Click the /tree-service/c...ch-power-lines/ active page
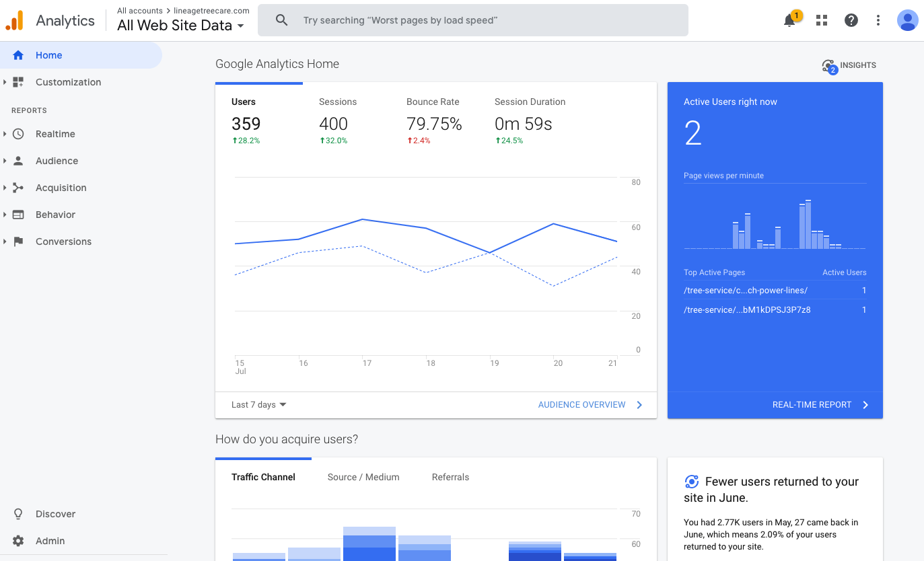The height and width of the screenshot is (561, 924). pyautogui.click(x=745, y=291)
